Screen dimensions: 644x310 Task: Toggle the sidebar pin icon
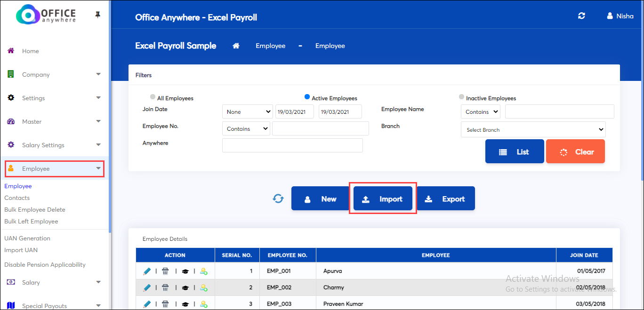click(98, 15)
